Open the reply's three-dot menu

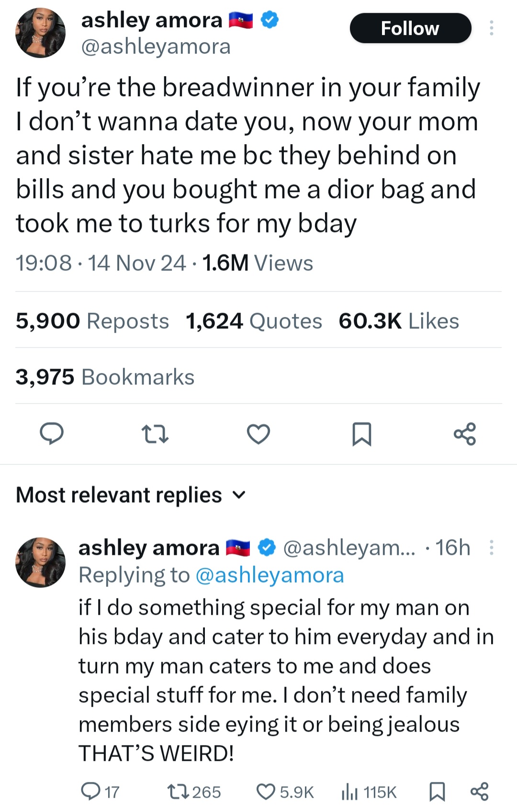491,547
